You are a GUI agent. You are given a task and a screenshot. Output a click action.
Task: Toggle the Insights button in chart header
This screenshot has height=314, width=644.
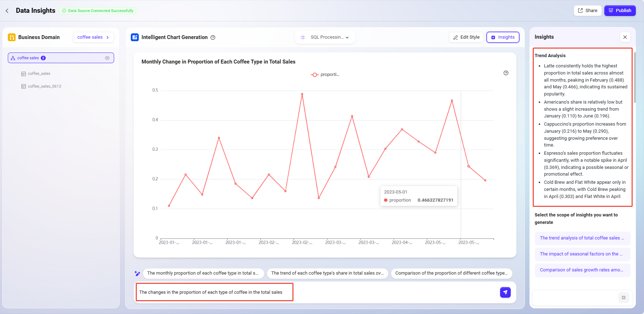point(503,37)
